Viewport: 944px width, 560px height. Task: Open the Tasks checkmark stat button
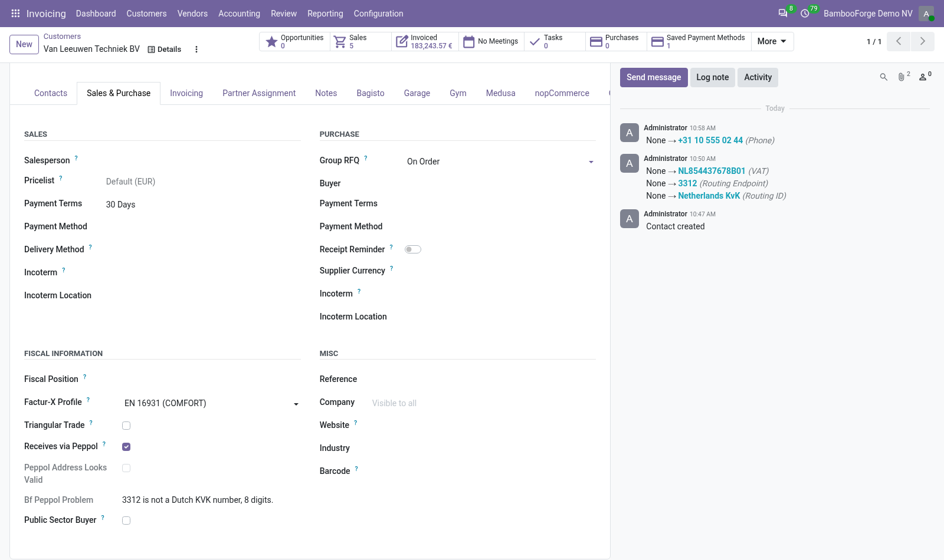pos(555,42)
